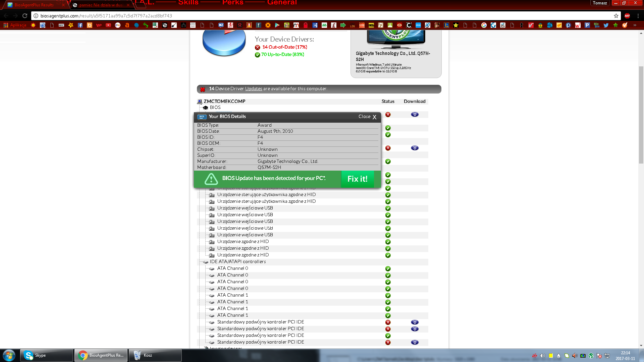Open the Google 'G' bookmark icon
The width and height of the screenshot is (644, 362).
coord(484,25)
